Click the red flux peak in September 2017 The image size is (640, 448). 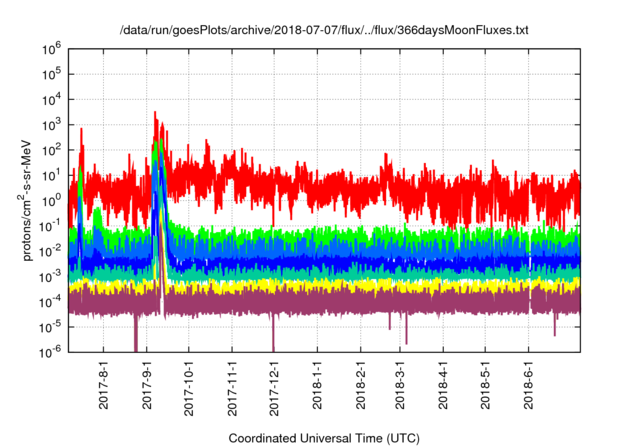click(x=155, y=118)
